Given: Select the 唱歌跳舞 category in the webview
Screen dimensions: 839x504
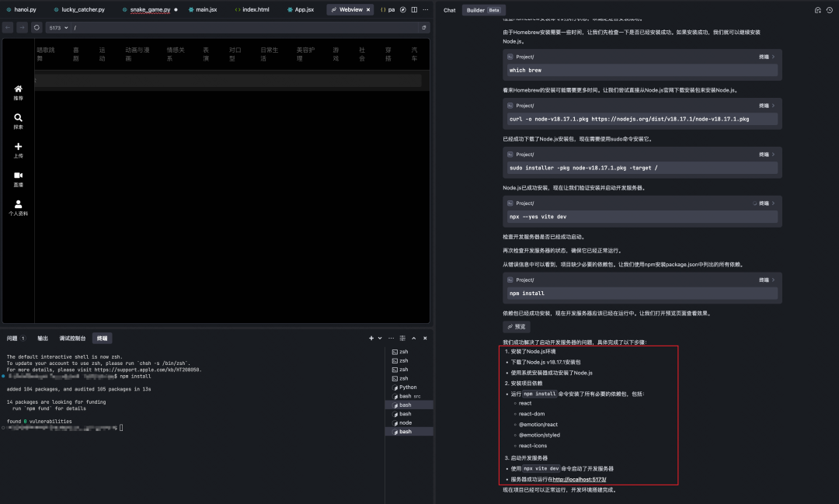Looking at the screenshot, I should (x=46, y=54).
